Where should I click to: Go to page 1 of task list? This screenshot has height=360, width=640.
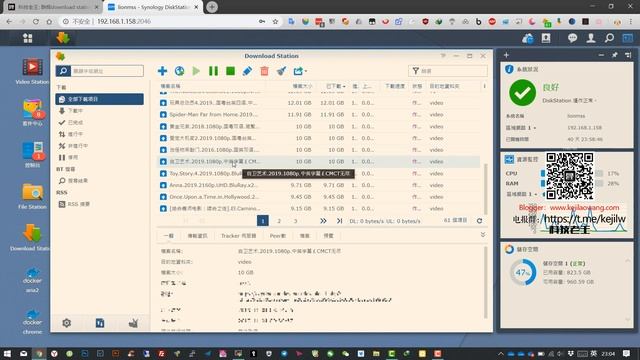[262, 221]
